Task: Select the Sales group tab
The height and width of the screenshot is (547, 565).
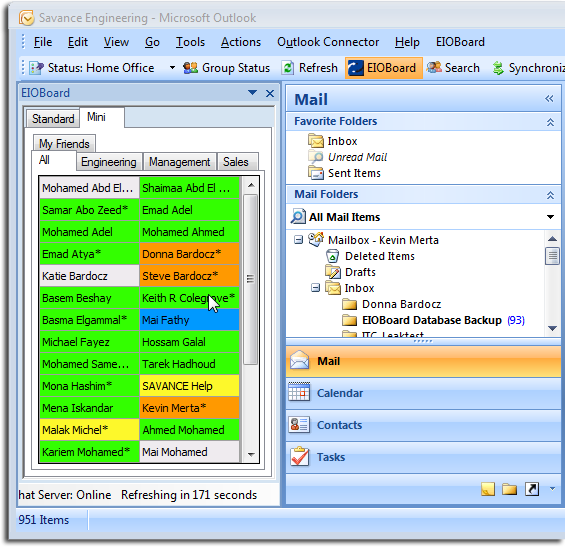Action: [237, 162]
